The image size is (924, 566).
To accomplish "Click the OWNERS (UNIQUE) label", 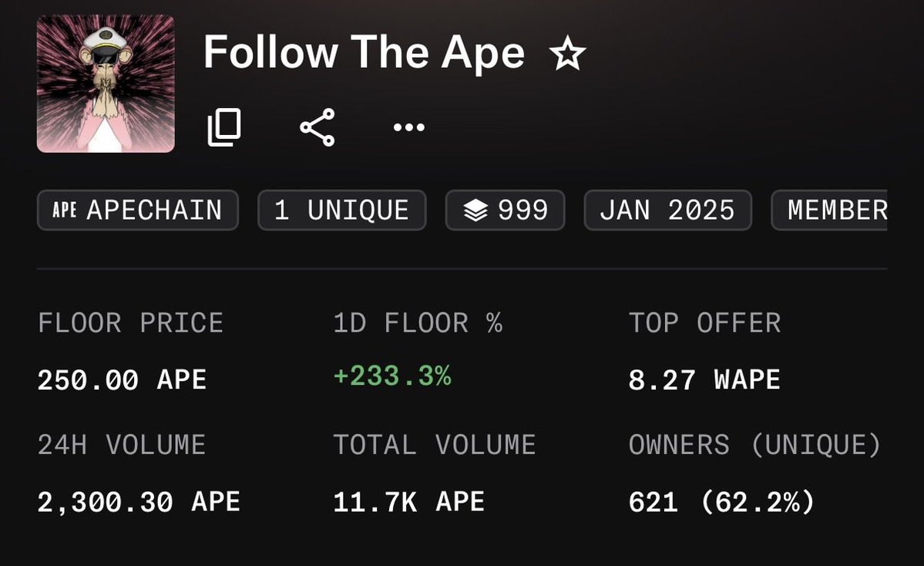I will pyautogui.click(x=754, y=445).
